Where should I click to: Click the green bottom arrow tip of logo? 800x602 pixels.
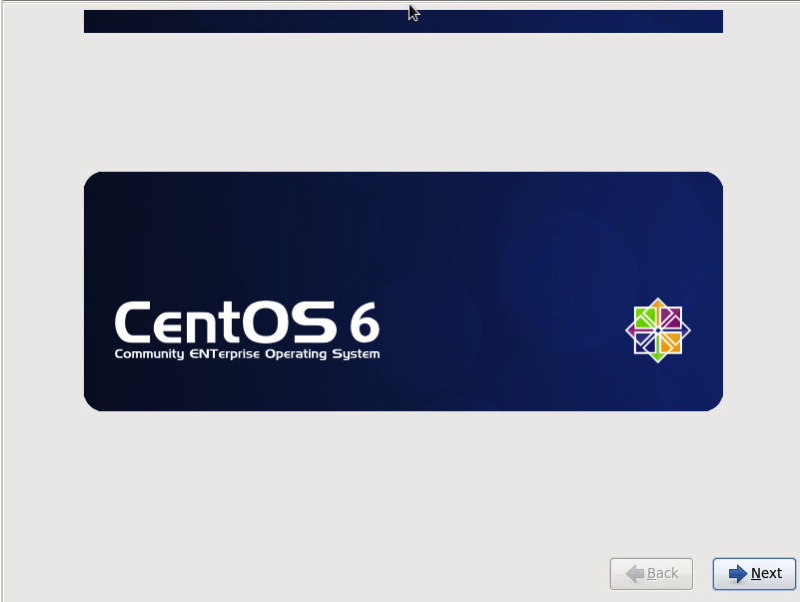(658, 359)
